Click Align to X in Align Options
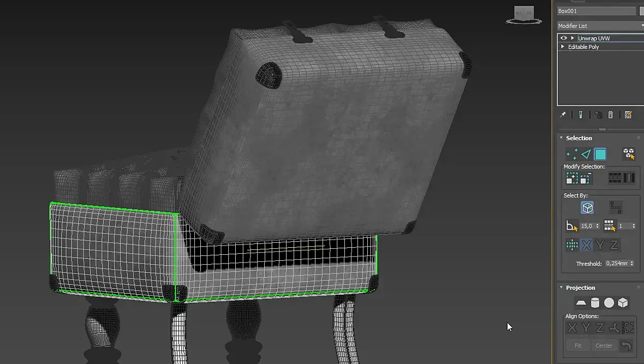The width and height of the screenshot is (644, 364). point(572,327)
